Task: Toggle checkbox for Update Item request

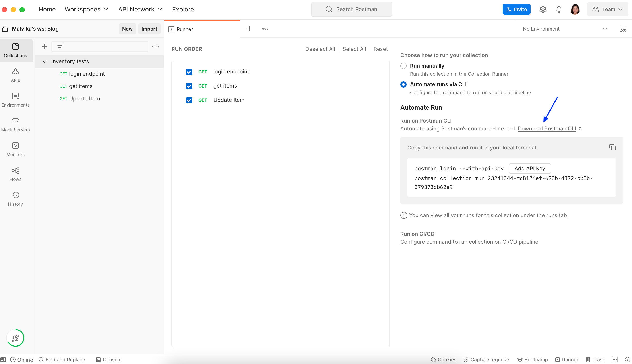Action: pos(189,100)
